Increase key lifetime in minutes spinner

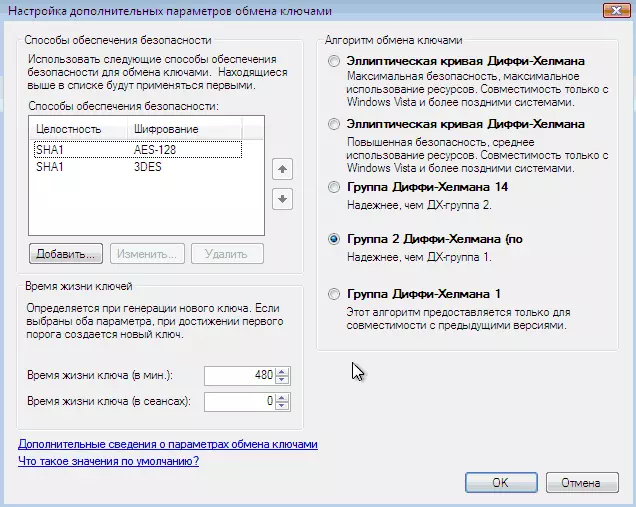pos(282,371)
